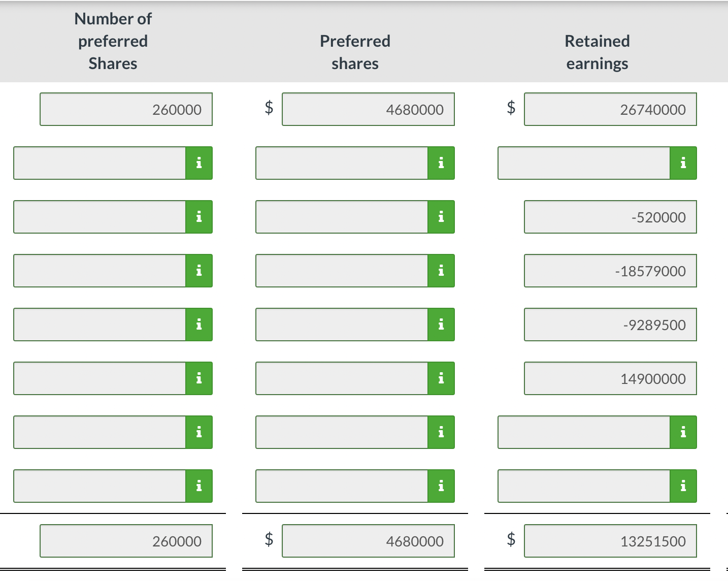Click the empty Preferred shares field on the 14900000 row

pyautogui.click(x=342, y=378)
